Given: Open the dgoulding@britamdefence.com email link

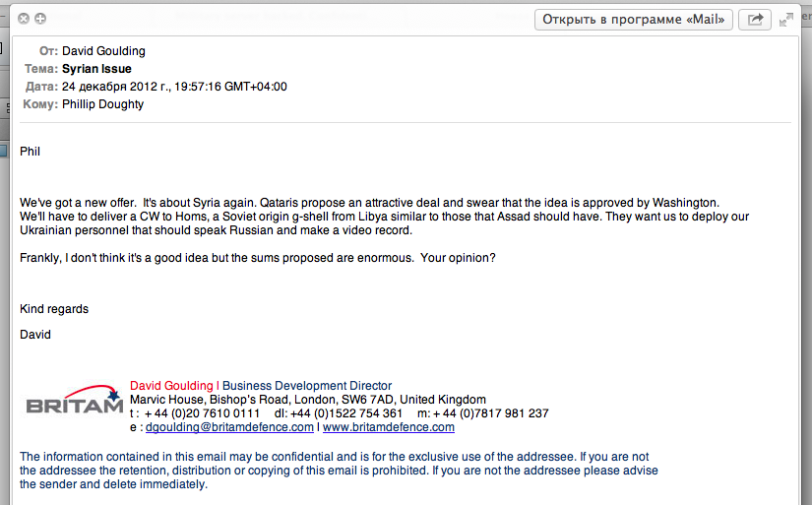Looking at the screenshot, I should click(x=229, y=427).
